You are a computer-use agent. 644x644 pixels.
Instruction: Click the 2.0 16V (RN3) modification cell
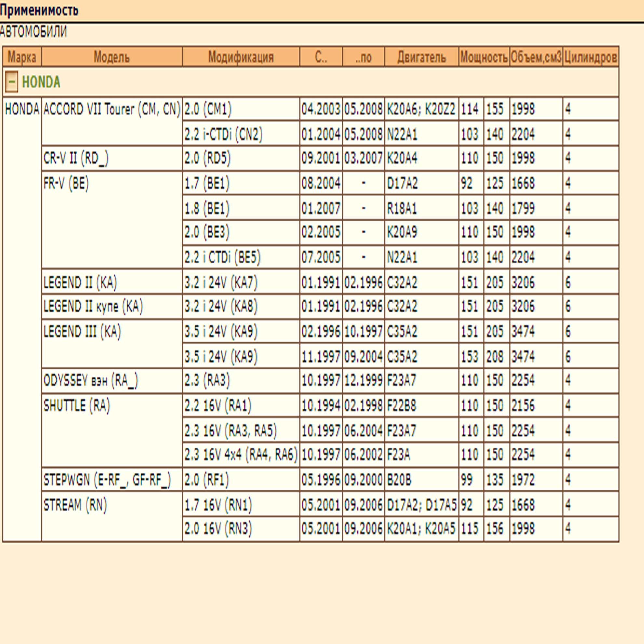(x=241, y=528)
